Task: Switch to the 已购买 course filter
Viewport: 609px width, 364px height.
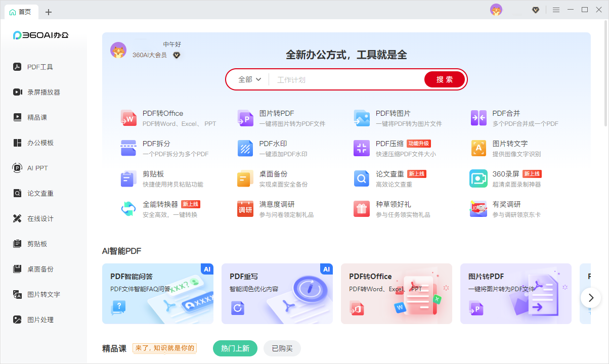Action: [282, 348]
